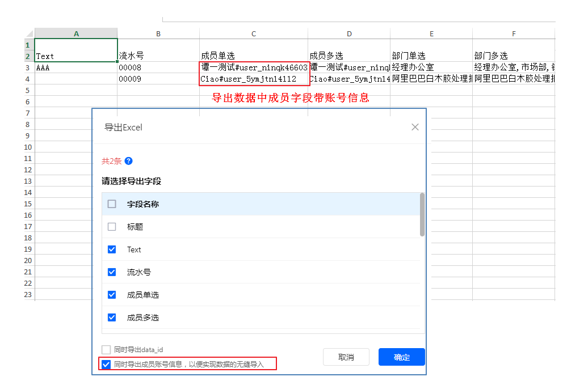Click the 取消 button

pos(346,357)
